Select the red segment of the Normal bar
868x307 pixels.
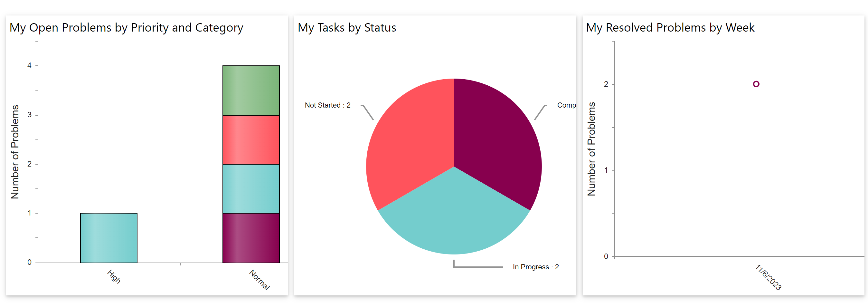pyautogui.click(x=251, y=140)
